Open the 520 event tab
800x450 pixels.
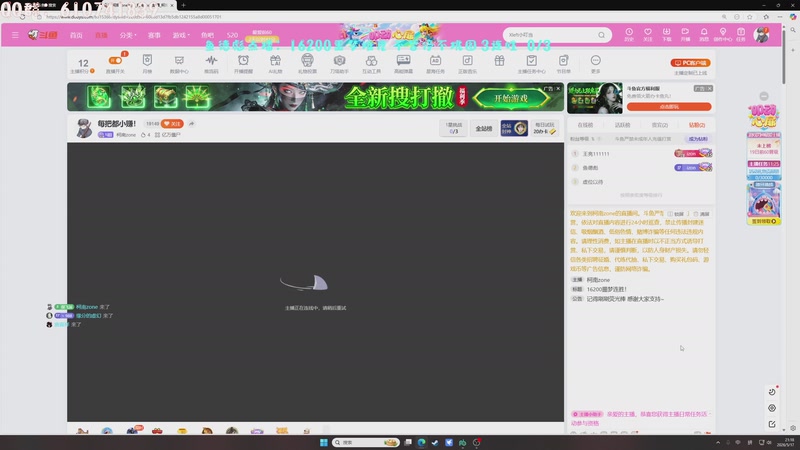[x=232, y=35]
